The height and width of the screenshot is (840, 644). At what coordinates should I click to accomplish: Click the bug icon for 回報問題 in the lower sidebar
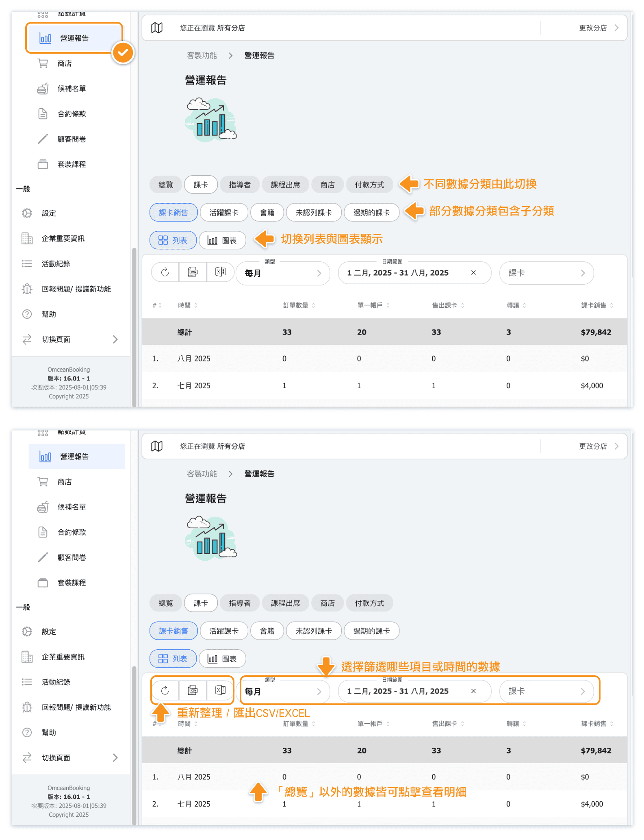[x=27, y=707]
